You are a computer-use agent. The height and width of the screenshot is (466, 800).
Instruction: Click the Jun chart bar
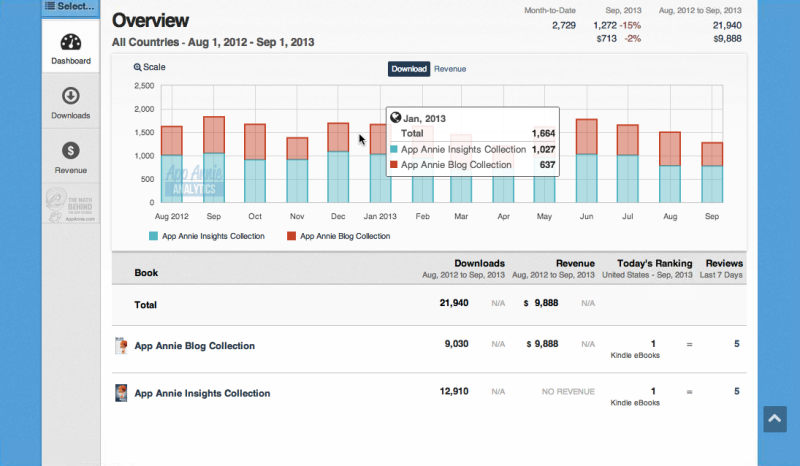coord(586,161)
